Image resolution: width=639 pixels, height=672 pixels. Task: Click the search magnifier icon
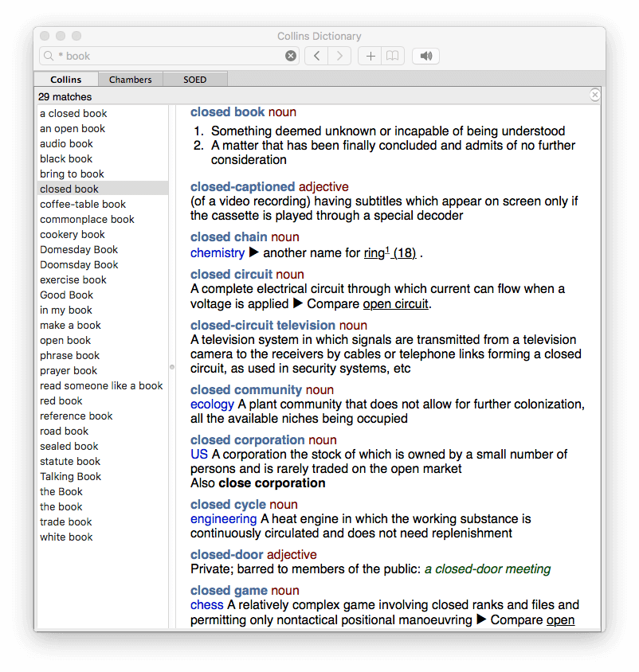click(x=49, y=56)
